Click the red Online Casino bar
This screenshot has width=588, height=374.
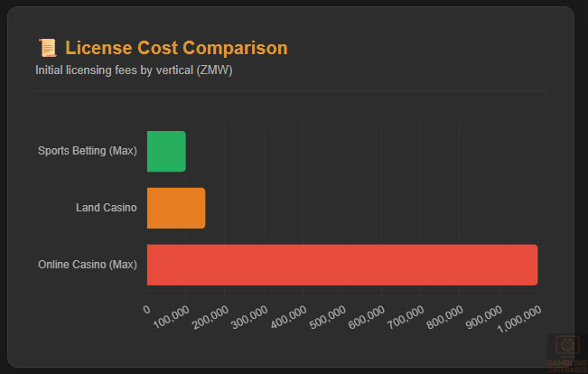(342, 265)
